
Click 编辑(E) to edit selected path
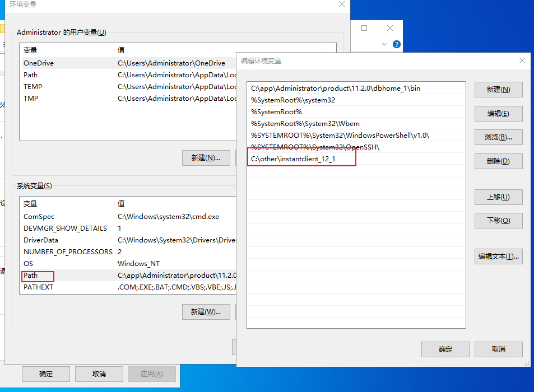coord(498,113)
